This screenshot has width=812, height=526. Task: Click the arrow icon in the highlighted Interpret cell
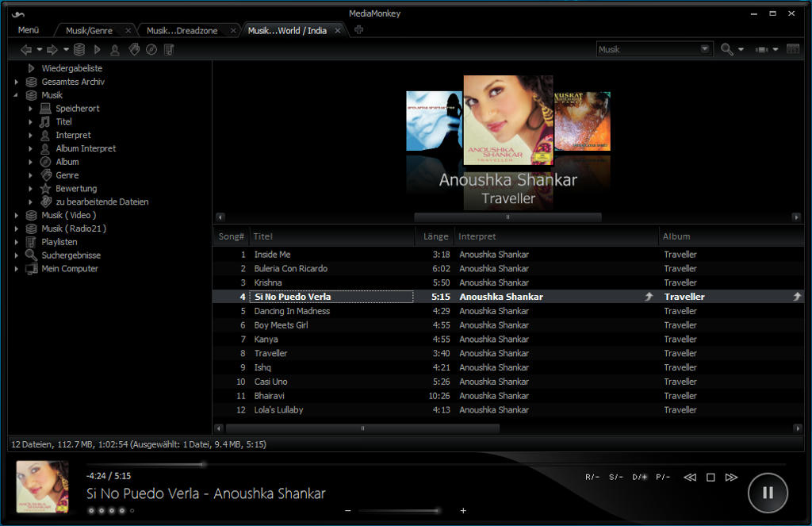[649, 297]
